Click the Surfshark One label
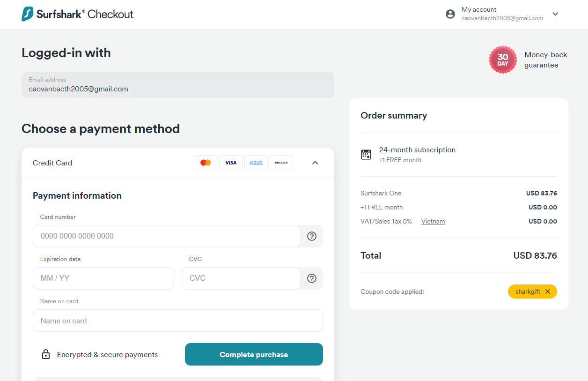 pyautogui.click(x=381, y=193)
